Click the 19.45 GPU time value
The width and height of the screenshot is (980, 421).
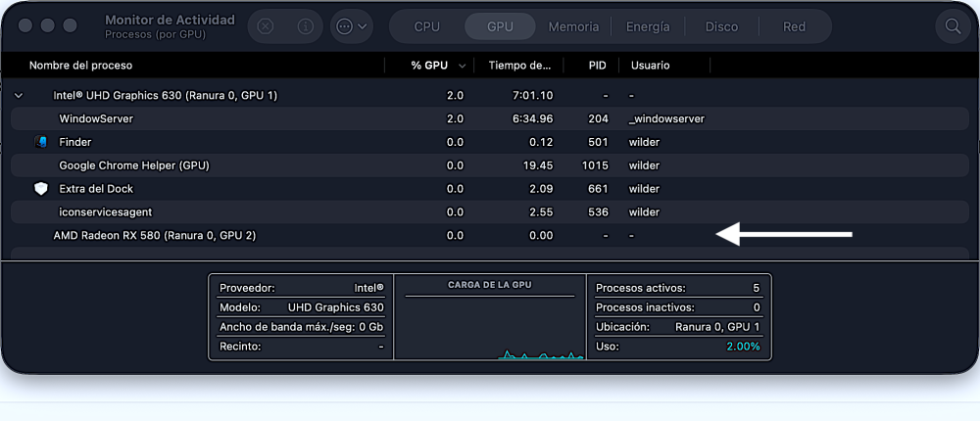539,165
